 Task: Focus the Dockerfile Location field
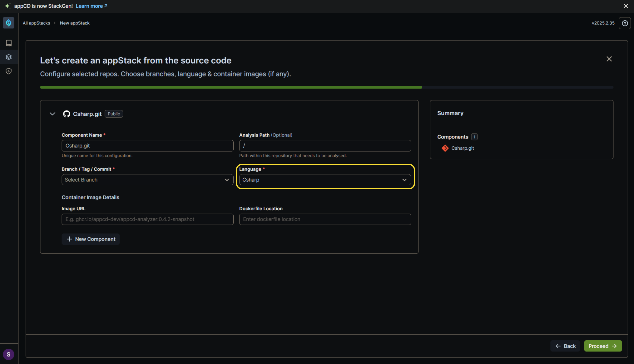click(325, 219)
